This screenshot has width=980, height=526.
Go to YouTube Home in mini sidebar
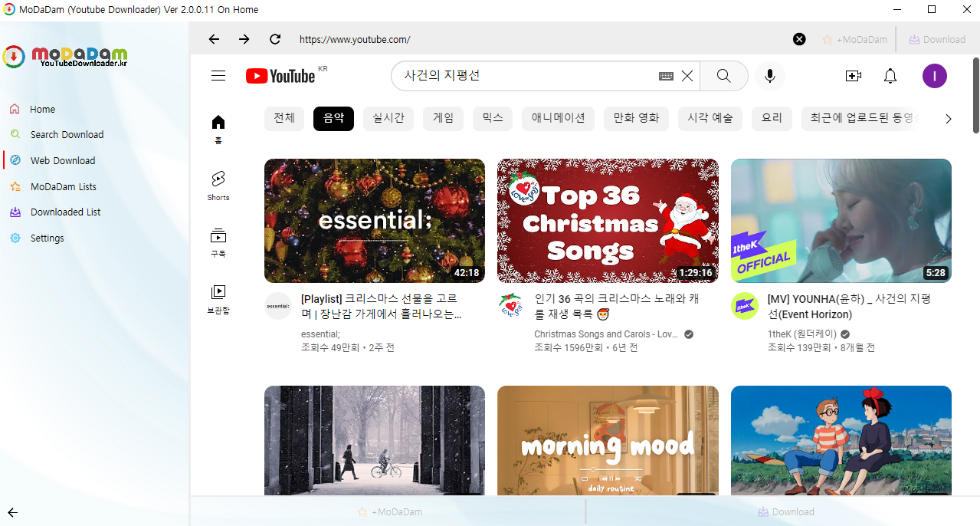click(x=218, y=130)
